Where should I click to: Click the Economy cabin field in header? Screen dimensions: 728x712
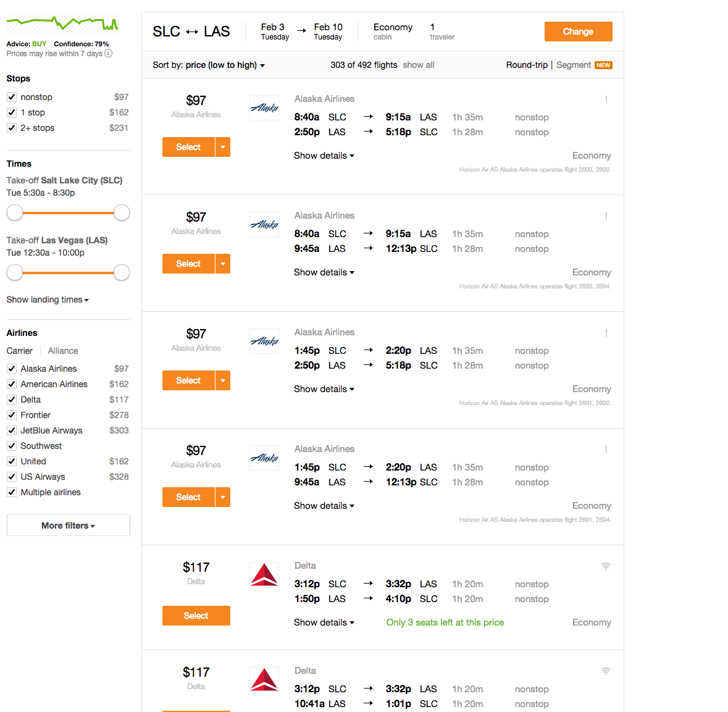pyautogui.click(x=393, y=31)
